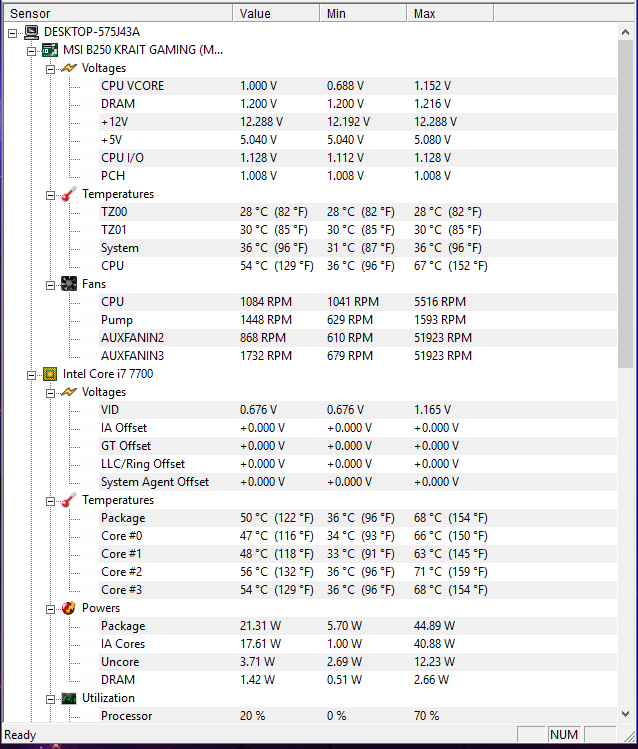Collapse the motherboard Fans group
638x749 pixels.
point(50,286)
